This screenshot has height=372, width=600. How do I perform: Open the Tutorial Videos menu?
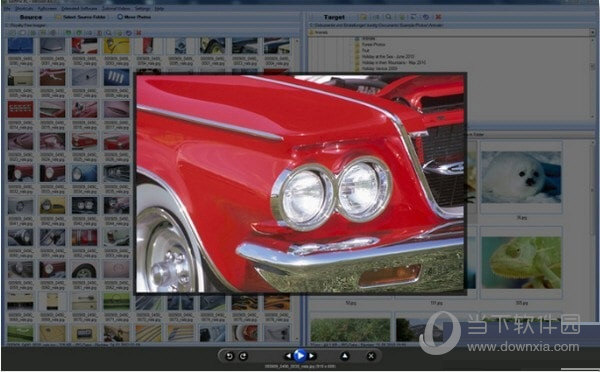pyautogui.click(x=116, y=8)
